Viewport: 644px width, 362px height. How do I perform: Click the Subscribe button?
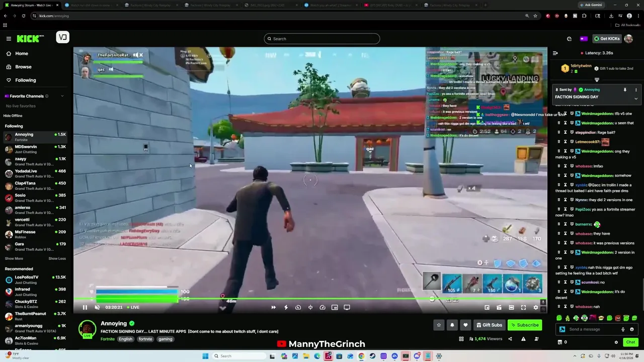(x=525, y=325)
